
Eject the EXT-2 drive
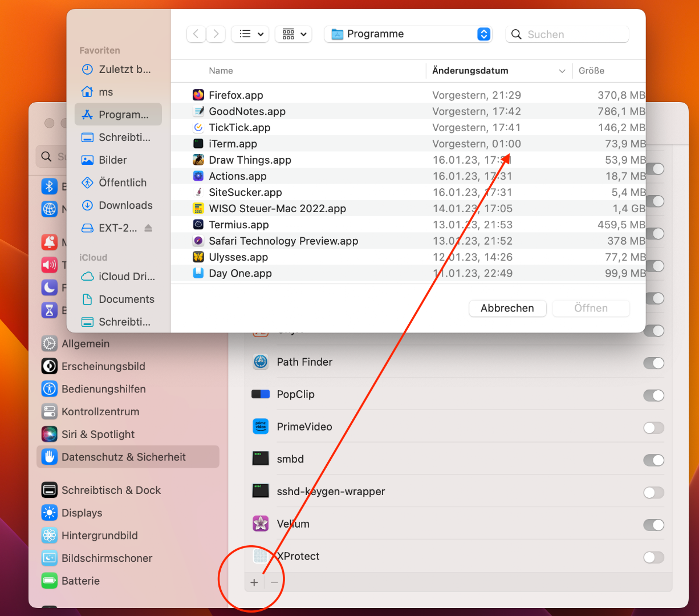click(x=148, y=228)
